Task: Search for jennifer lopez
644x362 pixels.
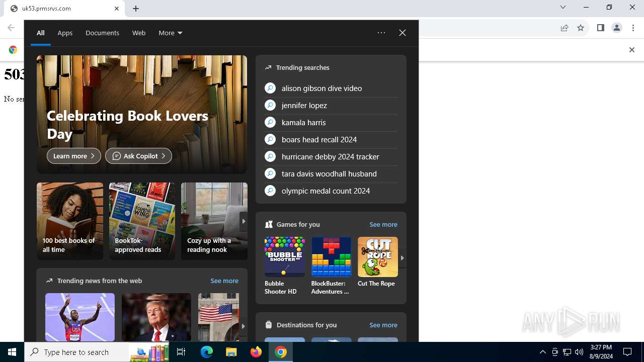Action: [x=331, y=105]
